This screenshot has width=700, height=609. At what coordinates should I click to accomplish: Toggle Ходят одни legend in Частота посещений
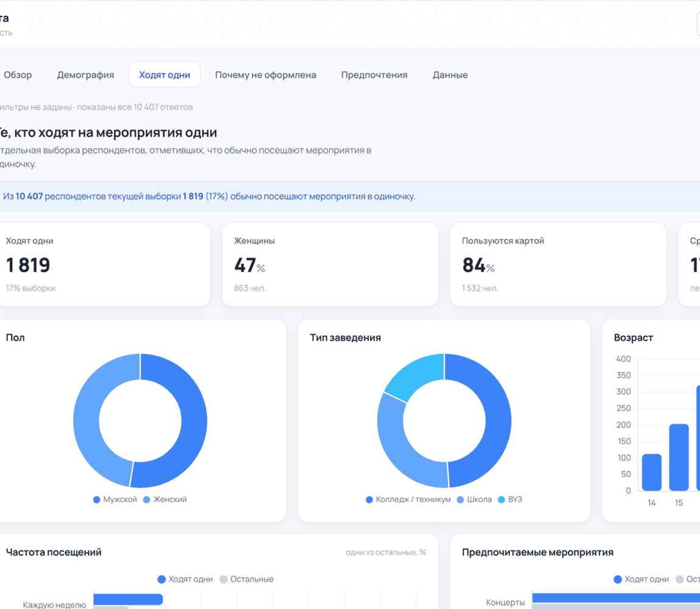pyautogui.click(x=185, y=579)
